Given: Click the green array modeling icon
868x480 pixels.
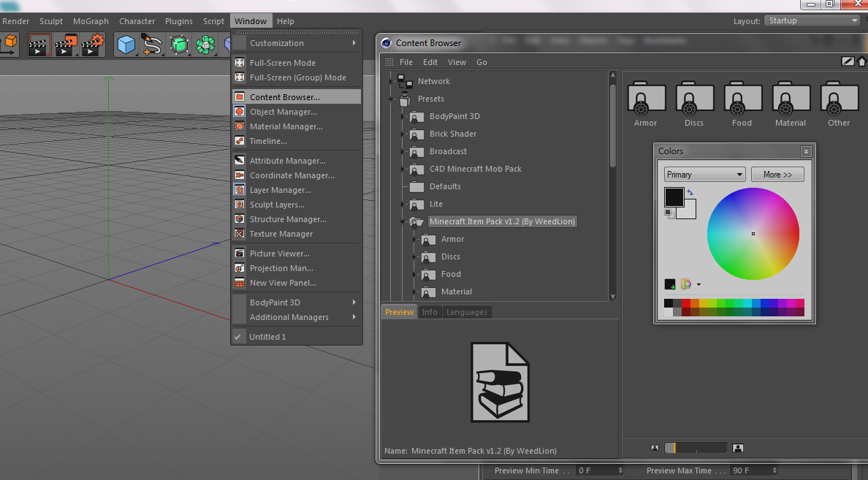Looking at the screenshot, I should 205,45.
